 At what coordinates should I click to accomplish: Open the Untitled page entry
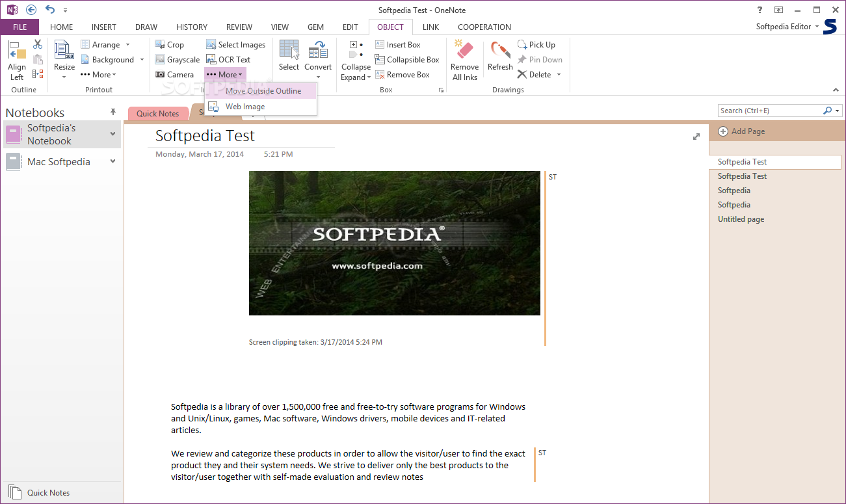point(741,219)
